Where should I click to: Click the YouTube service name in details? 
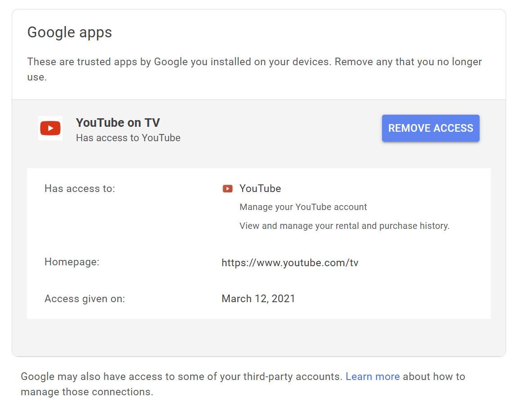(260, 189)
